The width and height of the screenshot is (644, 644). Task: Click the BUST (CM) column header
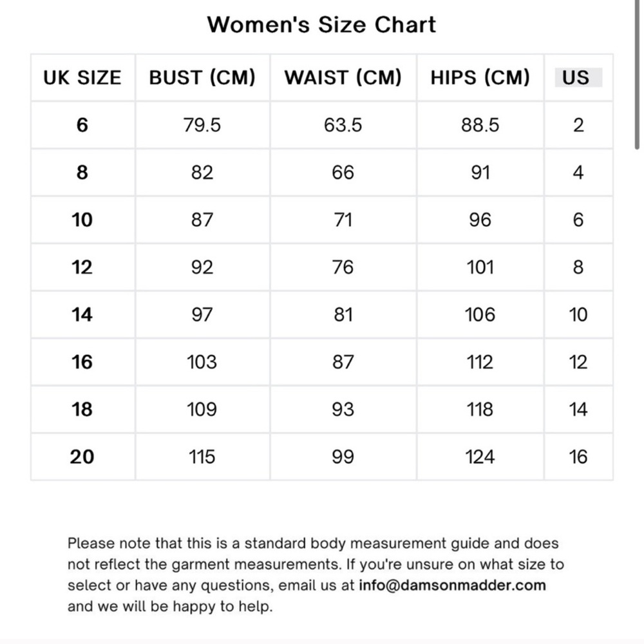(x=202, y=78)
